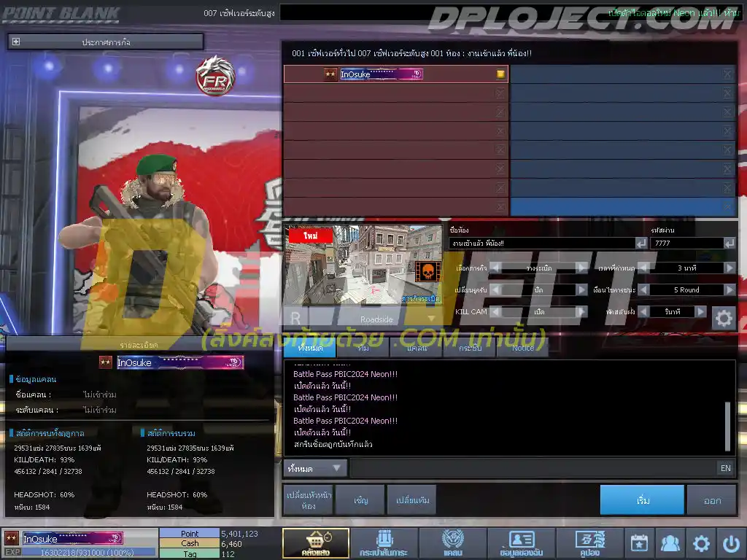Confirm room name with its enter arrow icon

coord(640,244)
